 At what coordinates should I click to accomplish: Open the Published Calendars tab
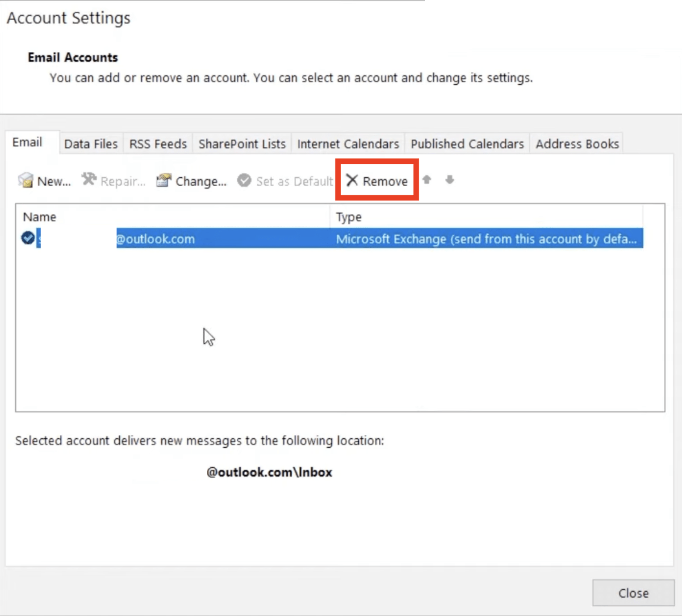[467, 144]
